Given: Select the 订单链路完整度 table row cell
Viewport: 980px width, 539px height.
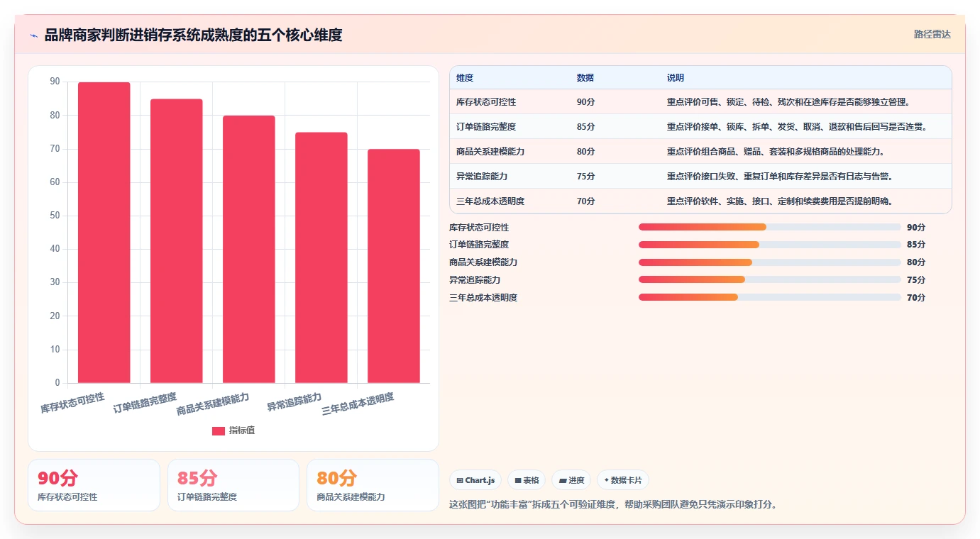Looking at the screenshot, I should coord(486,127).
